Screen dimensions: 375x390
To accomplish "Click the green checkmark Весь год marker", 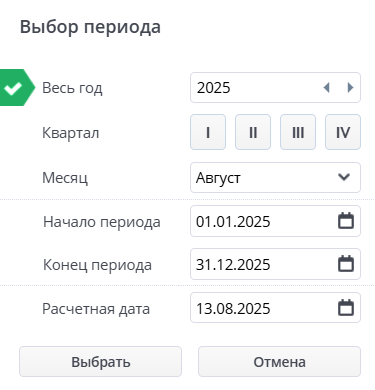I will [16, 88].
